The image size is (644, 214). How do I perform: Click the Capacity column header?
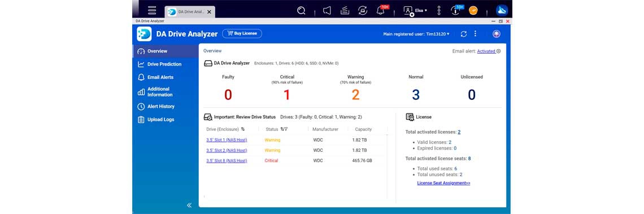point(363,129)
